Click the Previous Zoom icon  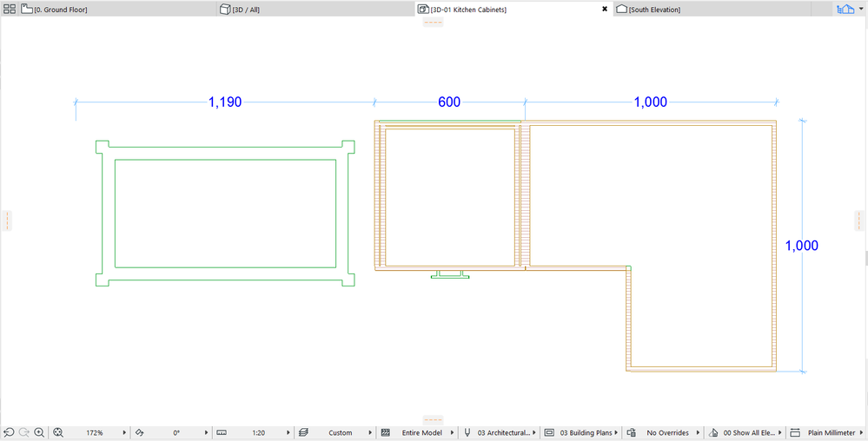click(x=9, y=432)
